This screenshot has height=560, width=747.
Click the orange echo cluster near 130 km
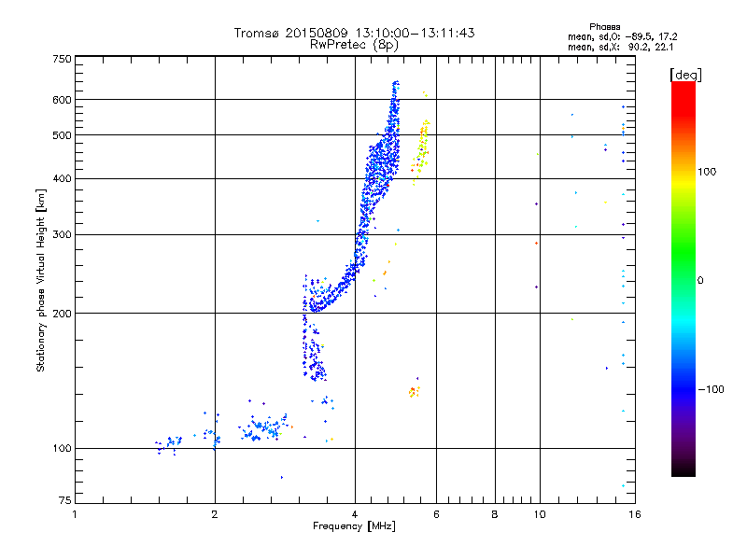point(414,391)
